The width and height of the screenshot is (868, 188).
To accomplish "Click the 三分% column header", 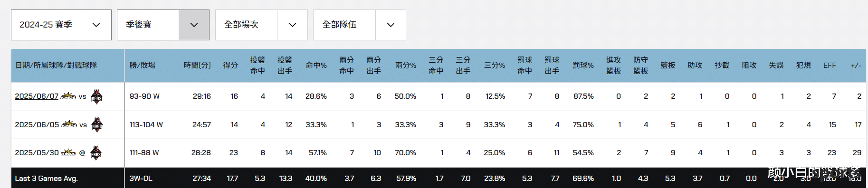I will [x=494, y=66].
